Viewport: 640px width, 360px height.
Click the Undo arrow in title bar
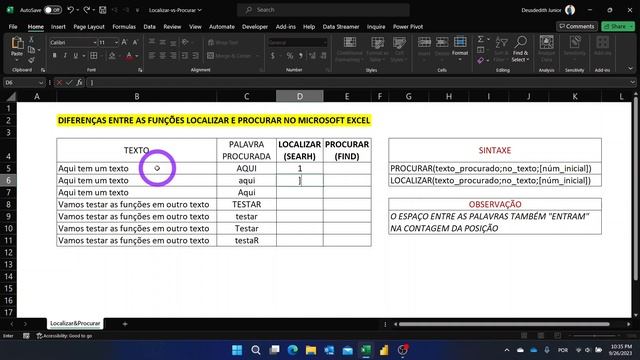point(70,10)
